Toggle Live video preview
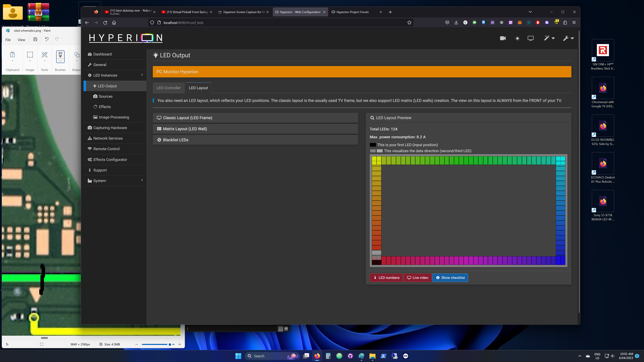Viewport: 644px width, 362px height. pyautogui.click(x=417, y=278)
